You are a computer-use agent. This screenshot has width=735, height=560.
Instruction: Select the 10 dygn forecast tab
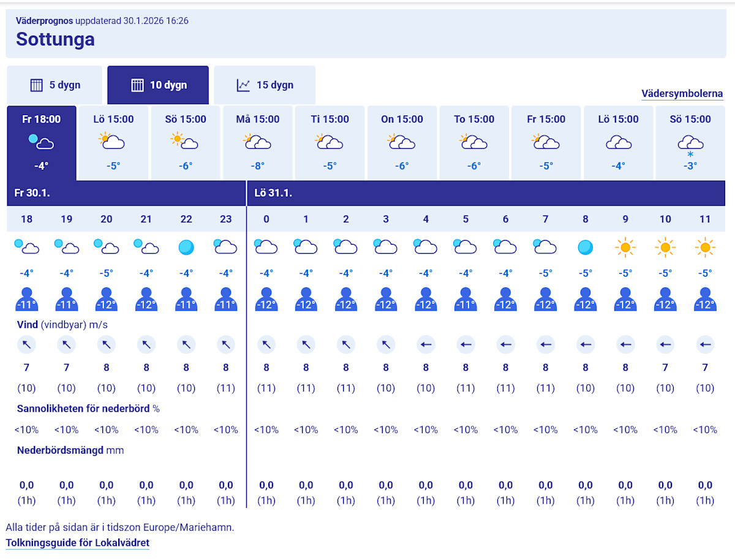point(158,85)
